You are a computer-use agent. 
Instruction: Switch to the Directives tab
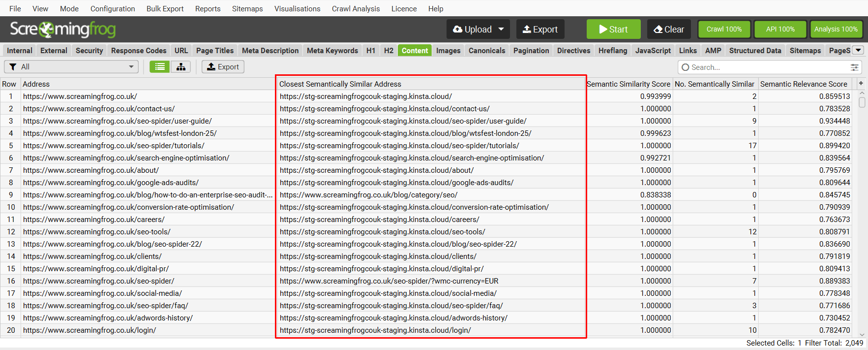573,50
